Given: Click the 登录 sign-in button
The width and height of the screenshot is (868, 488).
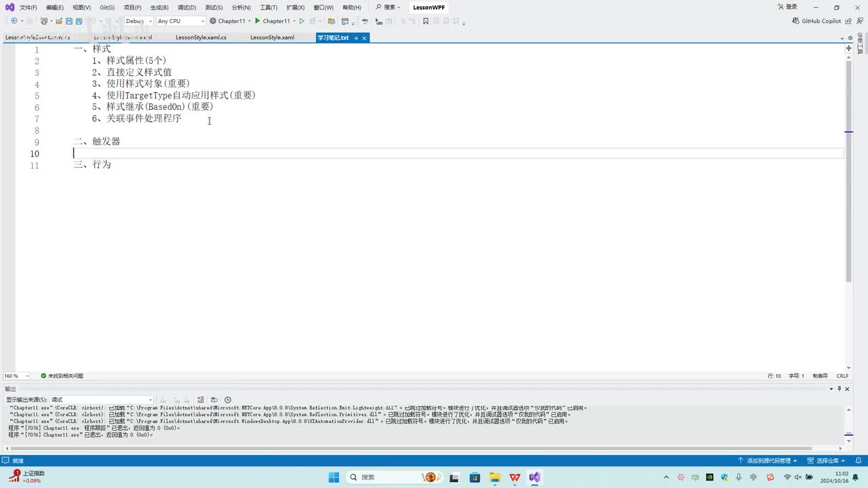Looking at the screenshot, I should tap(787, 7).
